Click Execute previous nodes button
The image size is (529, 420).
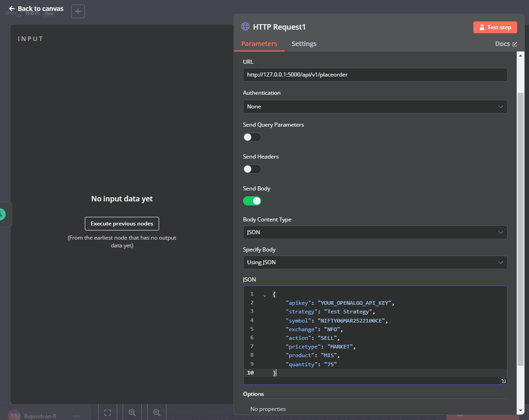[x=122, y=224]
